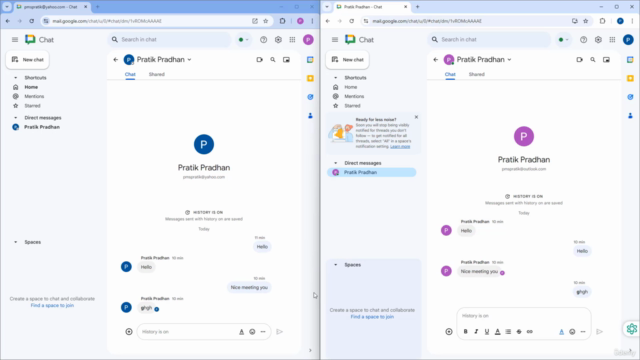Open Keep side panel icon in right window
This screenshot has height=360, width=640.
(x=630, y=78)
